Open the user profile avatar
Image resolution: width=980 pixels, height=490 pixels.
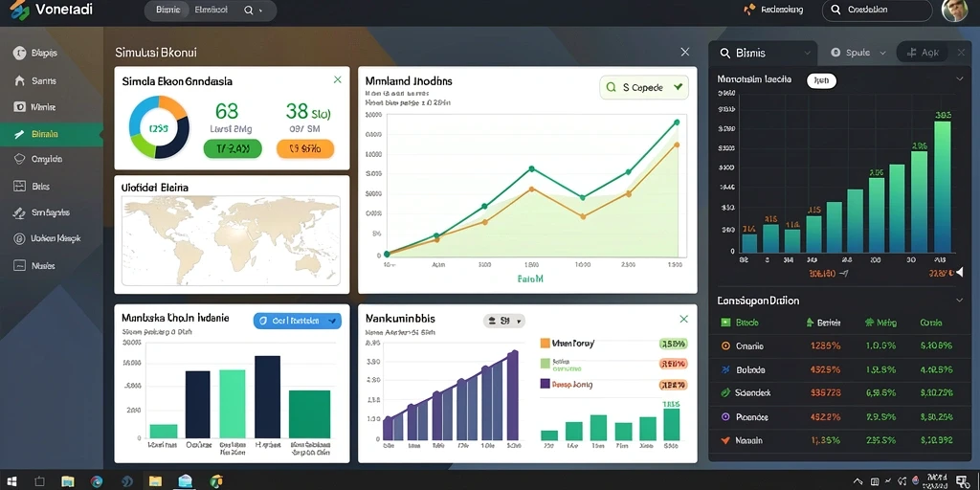[x=954, y=10]
